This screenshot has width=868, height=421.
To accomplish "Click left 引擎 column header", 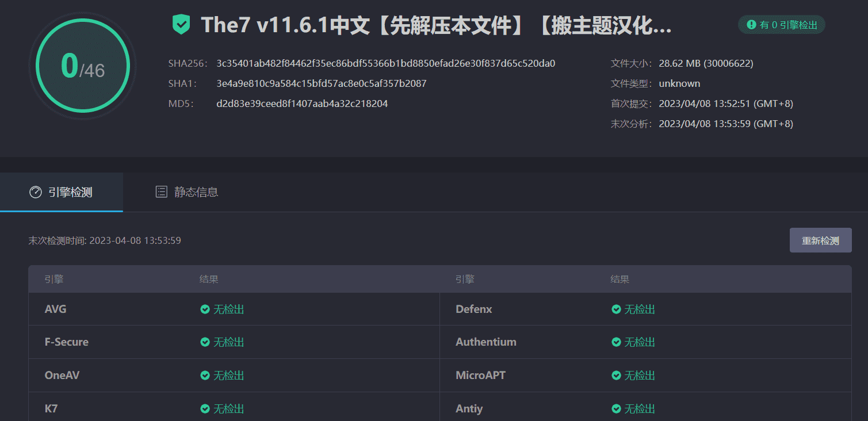I will [x=54, y=280].
